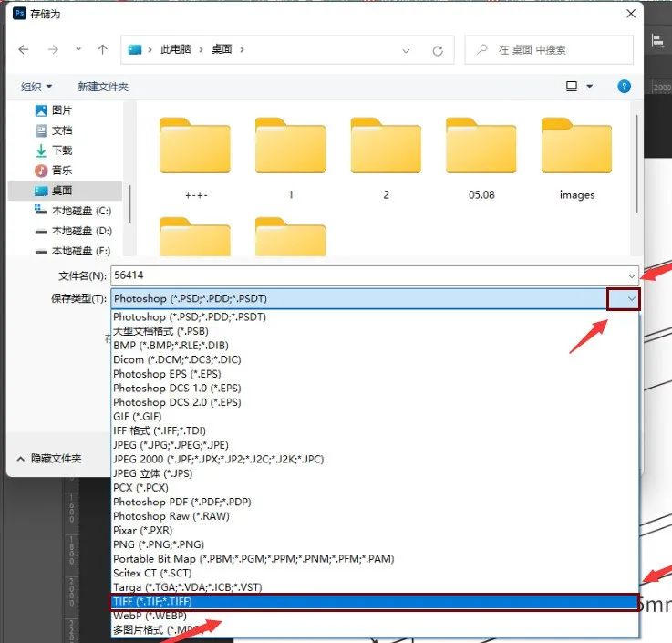Select the folder named 05.08
This screenshot has width=672, height=643.
coord(481,159)
